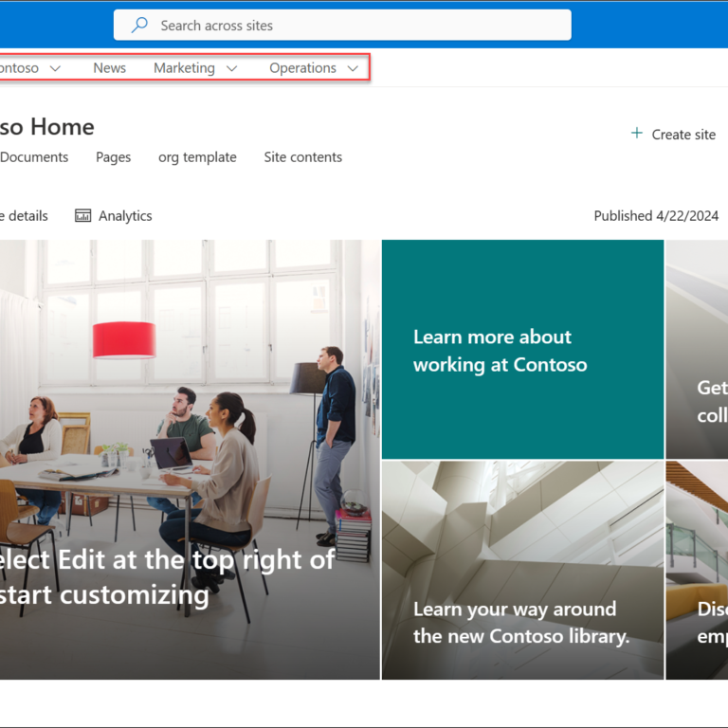Click the magnifier icon in the search box
The height and width of the screenshot is (728, 728).
coord(139,26)
